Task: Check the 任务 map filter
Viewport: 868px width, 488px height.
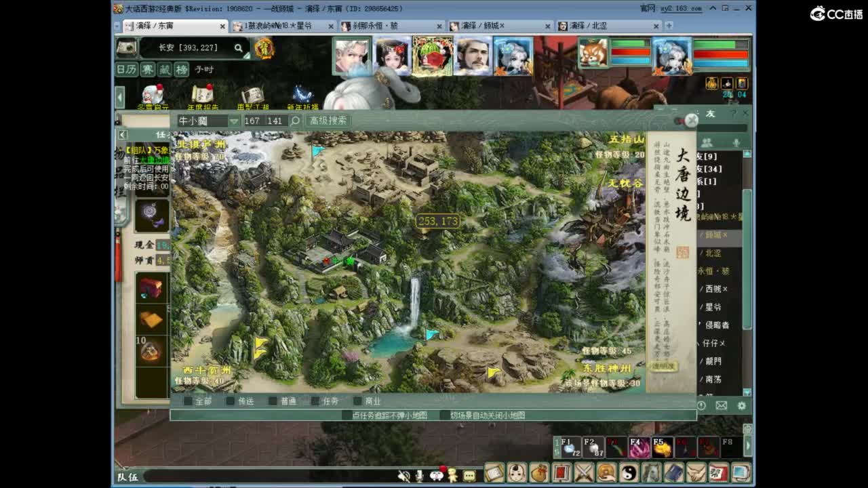Action: [x=315, y=401]
